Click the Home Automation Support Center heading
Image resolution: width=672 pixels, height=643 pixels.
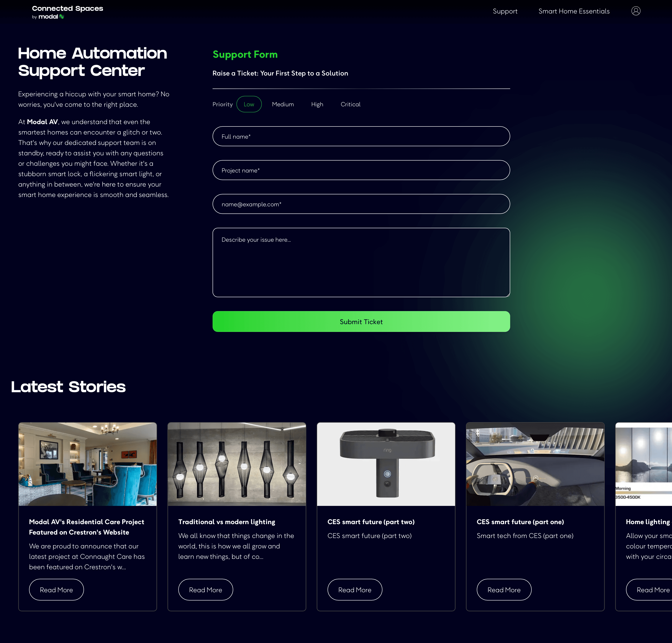coord(93,62)
